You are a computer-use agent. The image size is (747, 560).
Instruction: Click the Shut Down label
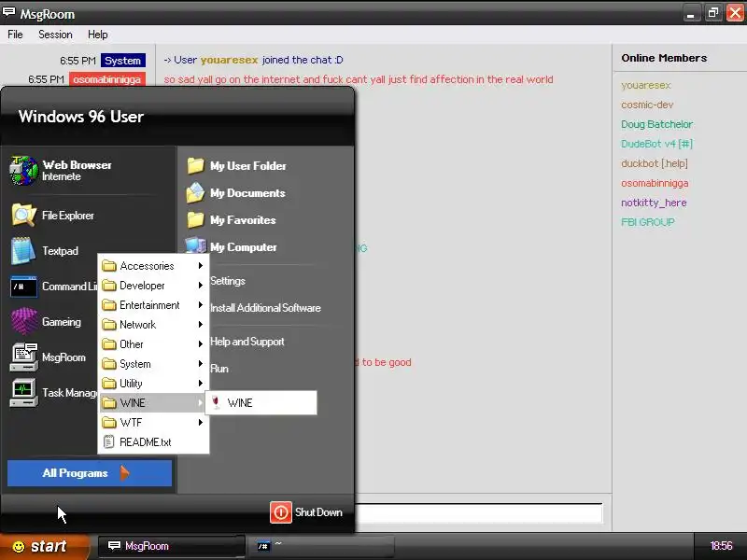tap(318, 512)
